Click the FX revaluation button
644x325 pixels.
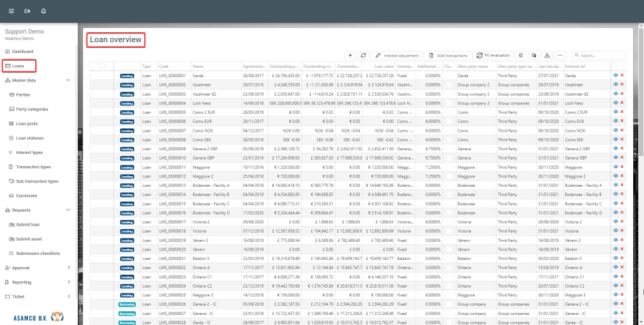click(492, 55)
